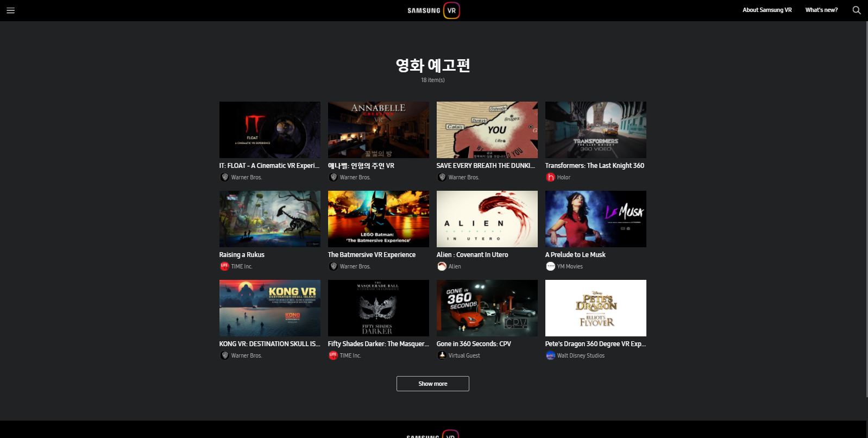Image resolution: width=868 pixels, height=438 pixels.
Task: Open Raising a Rukus thumbnail
Action: click(270, 219)
